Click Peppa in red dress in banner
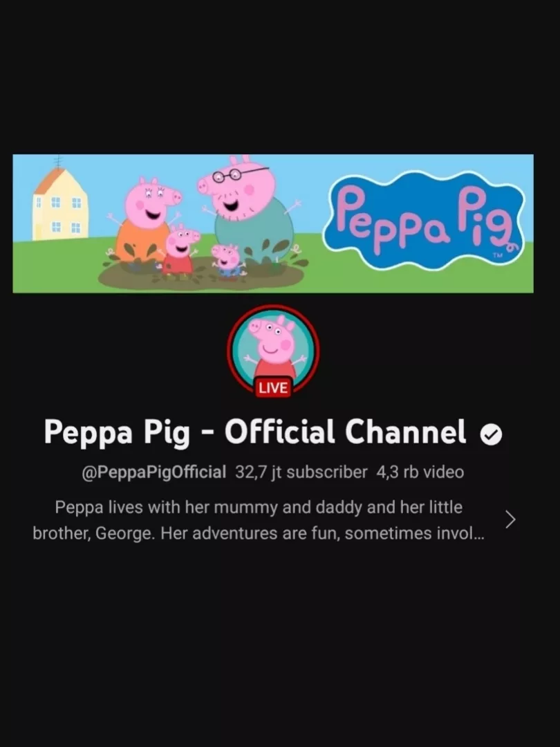The width and height of the screenshot is (560, 747). click(x=179, y=252)
